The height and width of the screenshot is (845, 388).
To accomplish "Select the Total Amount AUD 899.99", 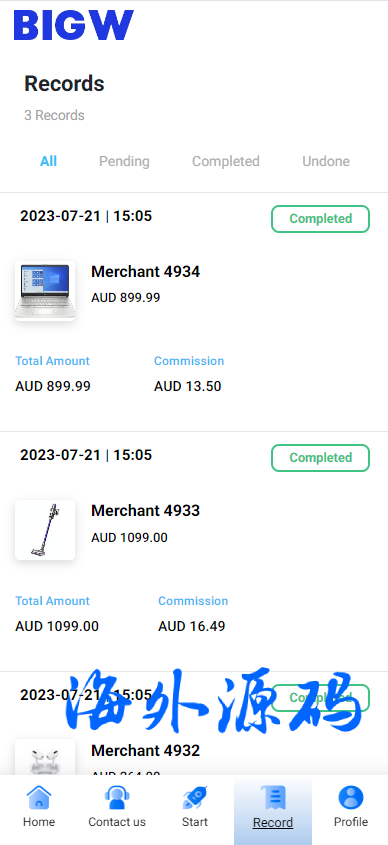I will click(53, 386).
